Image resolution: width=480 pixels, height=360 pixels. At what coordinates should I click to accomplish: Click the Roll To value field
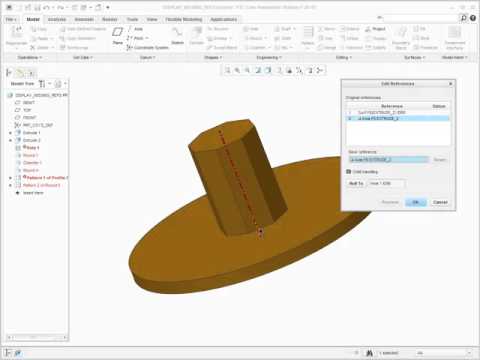pos(386,183)
